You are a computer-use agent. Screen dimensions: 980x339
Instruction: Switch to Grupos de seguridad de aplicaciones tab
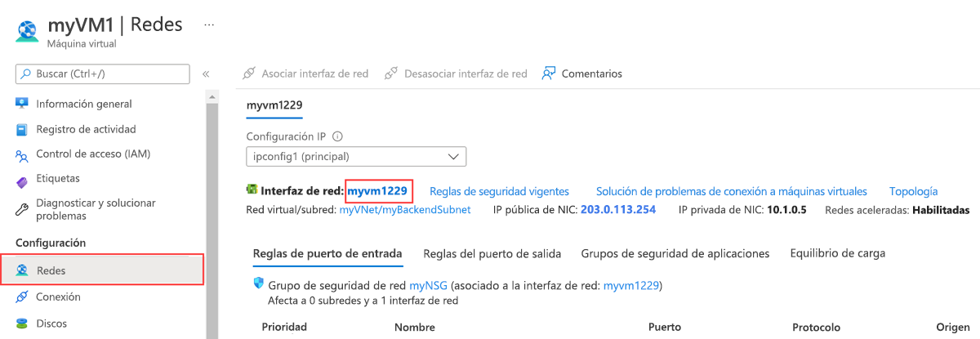pos(675,253)
